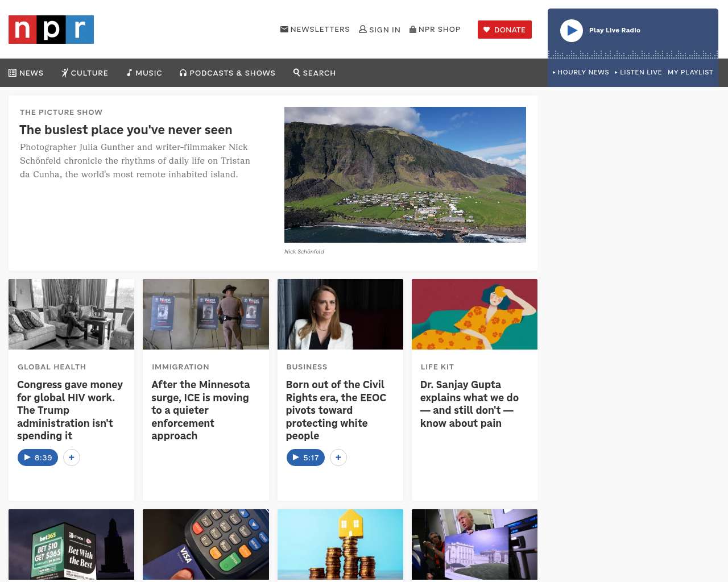728x582 pixels.
Task: Play Hourly News in the player
Action: (x=581, y=72)
